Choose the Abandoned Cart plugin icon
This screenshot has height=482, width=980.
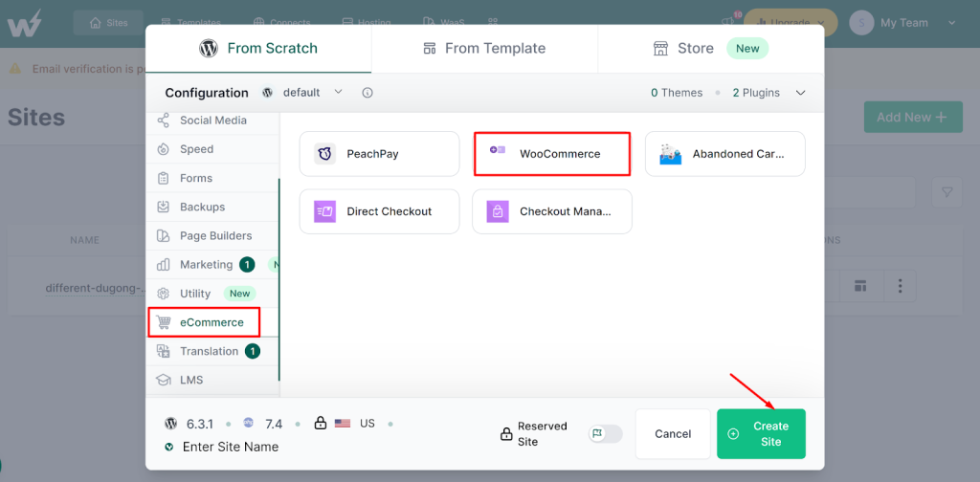click(x=670, y=154)
